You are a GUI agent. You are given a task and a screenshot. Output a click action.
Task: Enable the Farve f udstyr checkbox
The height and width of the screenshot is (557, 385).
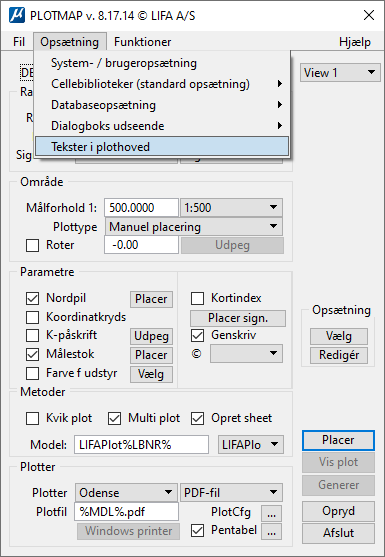32,373
